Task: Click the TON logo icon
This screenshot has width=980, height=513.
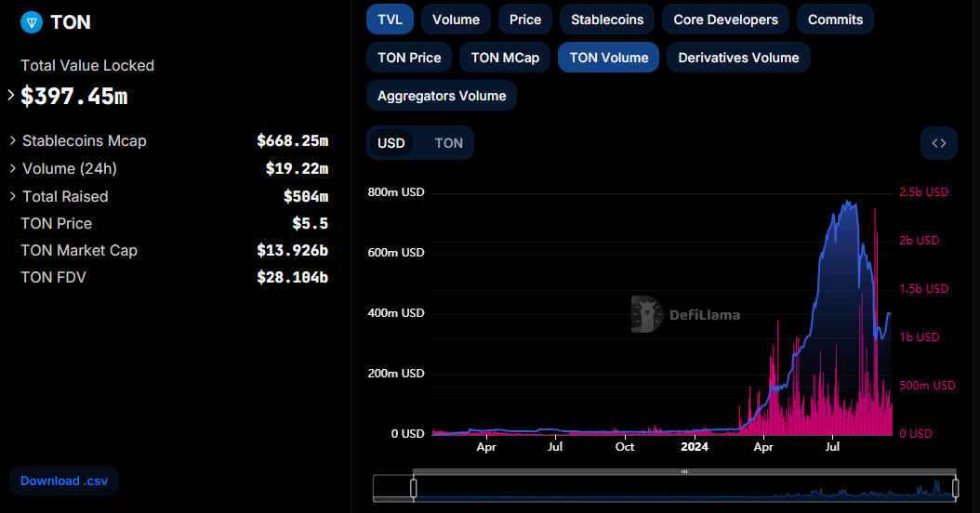Action: (32, 22)
